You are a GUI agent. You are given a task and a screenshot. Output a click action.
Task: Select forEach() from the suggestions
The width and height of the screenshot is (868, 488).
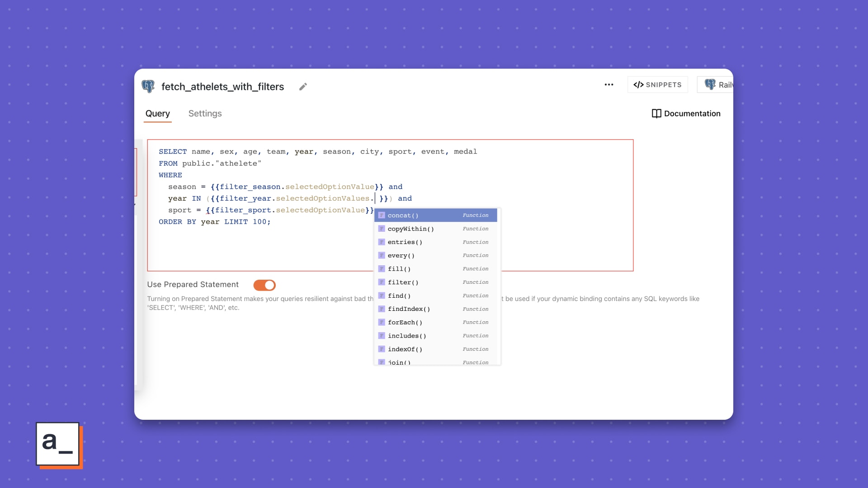tap(405, 323)
